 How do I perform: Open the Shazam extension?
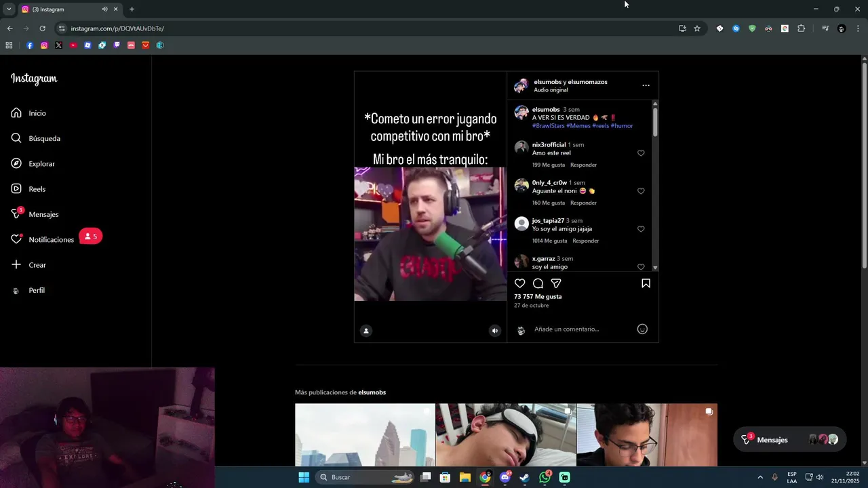click(736, 28)
